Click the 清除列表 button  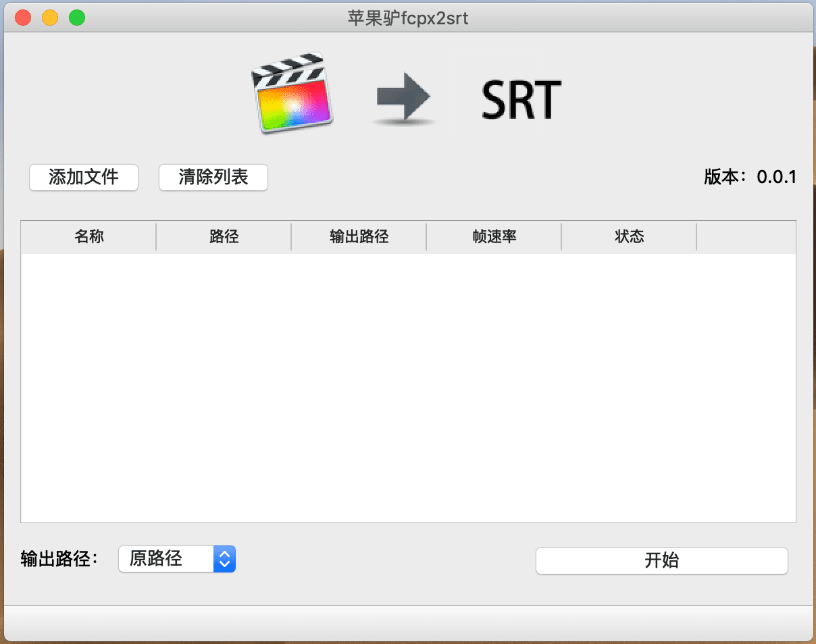point(213,178)
